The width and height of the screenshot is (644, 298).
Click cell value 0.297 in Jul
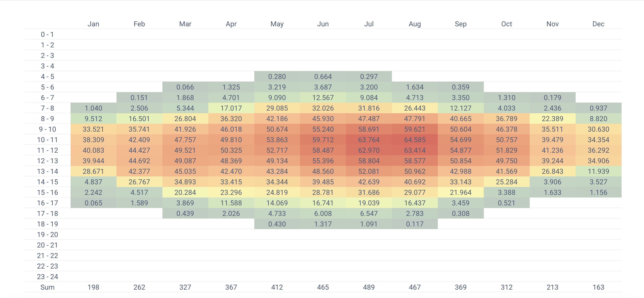point(369,77)
